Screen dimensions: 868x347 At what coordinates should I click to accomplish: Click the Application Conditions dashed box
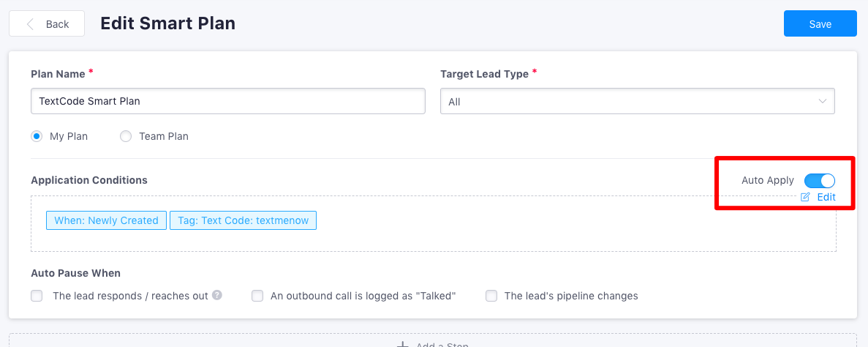click(434, 223)
